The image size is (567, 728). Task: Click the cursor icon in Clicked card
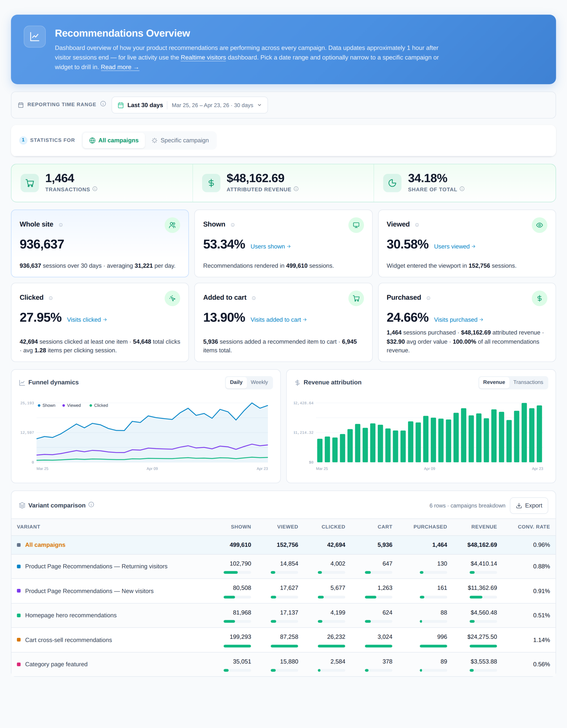tap(172, 298)
